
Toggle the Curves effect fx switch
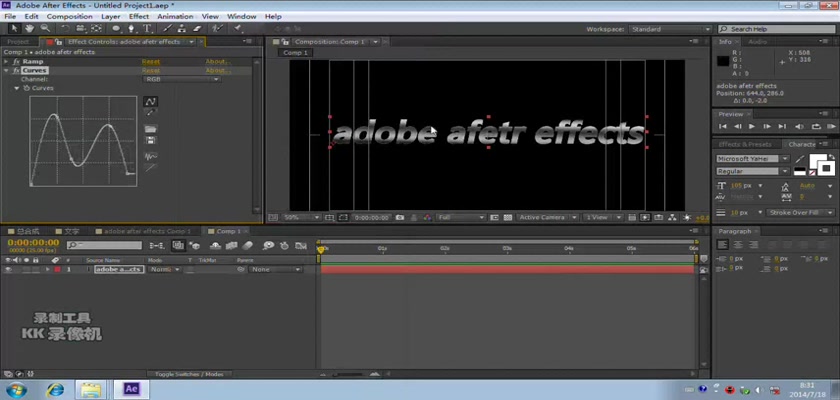click(x=17, y=70)
